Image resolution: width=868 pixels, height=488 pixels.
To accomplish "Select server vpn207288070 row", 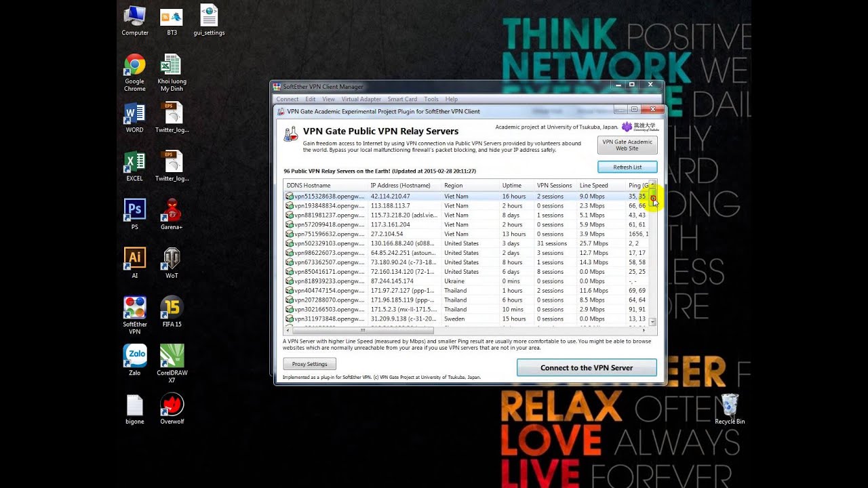I will tap(466, 300).
